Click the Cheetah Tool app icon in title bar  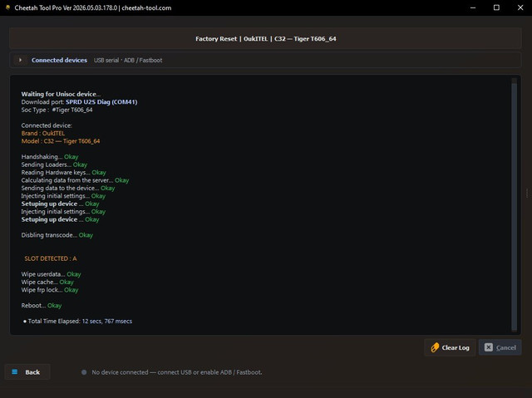point(7,7)
